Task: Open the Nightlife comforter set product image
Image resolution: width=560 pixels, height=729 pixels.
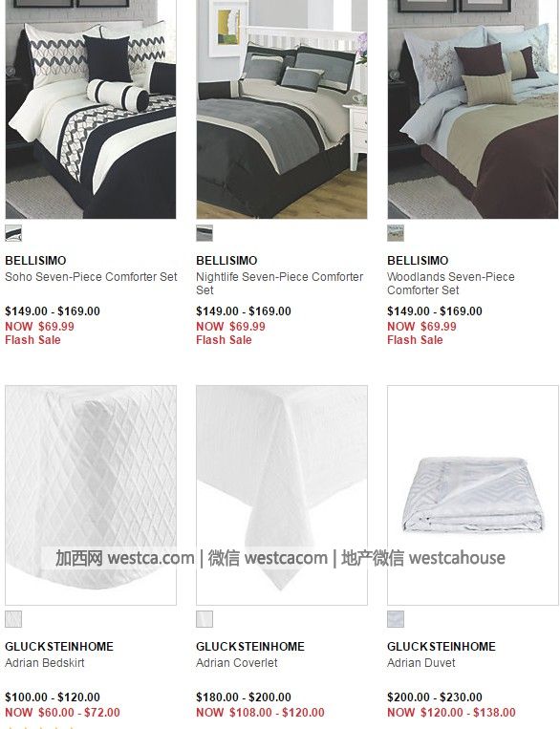Action: (281, 109)
